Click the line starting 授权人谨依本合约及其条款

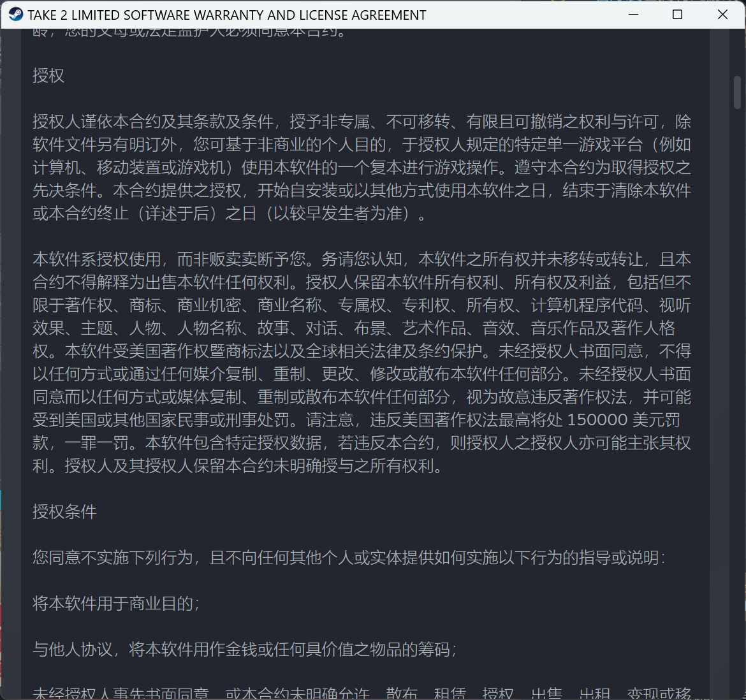pos(362,122)
